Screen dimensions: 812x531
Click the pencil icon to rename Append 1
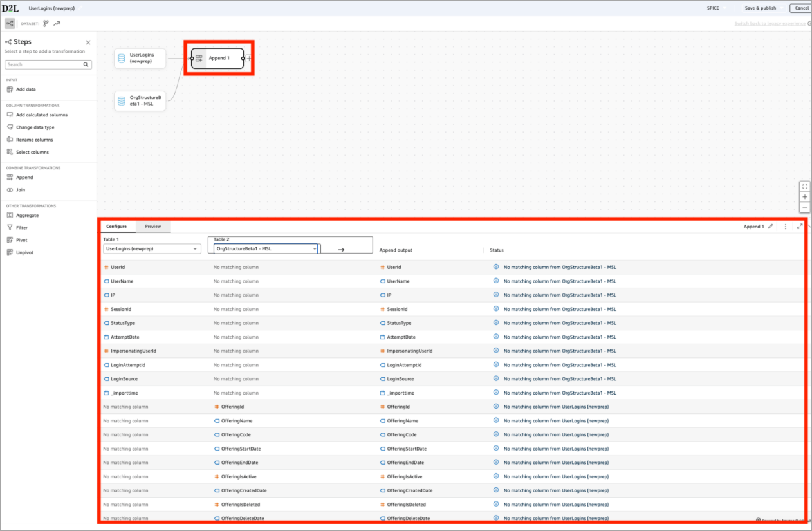pyautogui.click(x=771, y=227)
